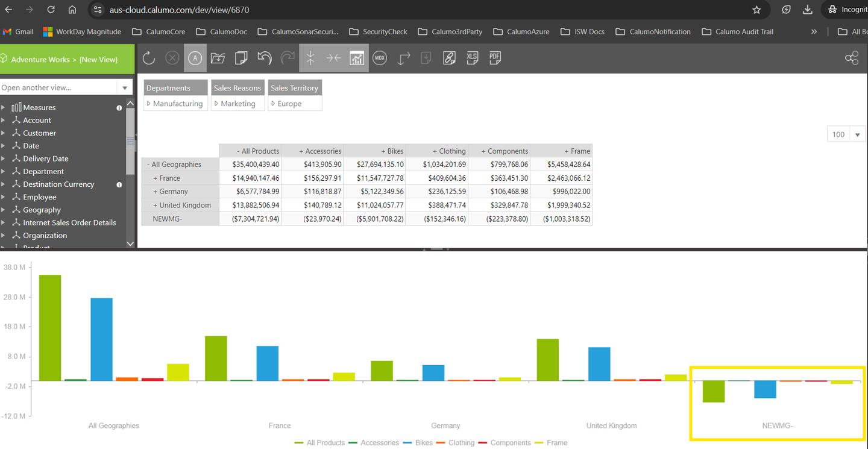This screenshot has width=868, height=449.
Task: Click the browser address bar URL
Action: pos(180,10)
